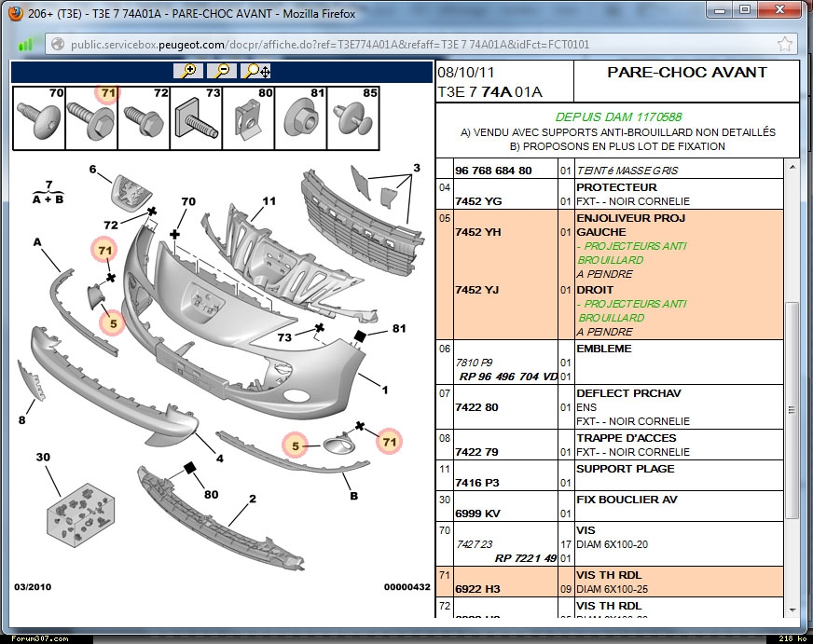This screenshot has height=644, width=813.
Task: Click the zoom in magnifier icon
Action: tap(188, 71)
